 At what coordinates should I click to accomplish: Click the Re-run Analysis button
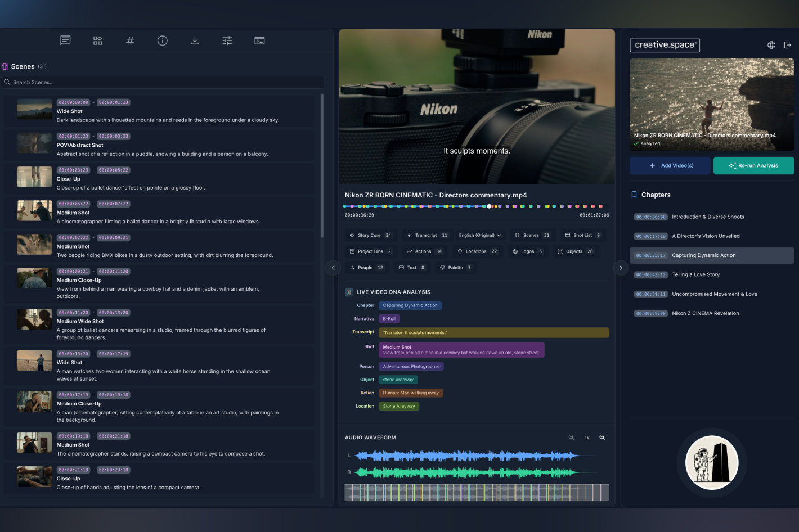pyautogui.click(x=754, y=165)
